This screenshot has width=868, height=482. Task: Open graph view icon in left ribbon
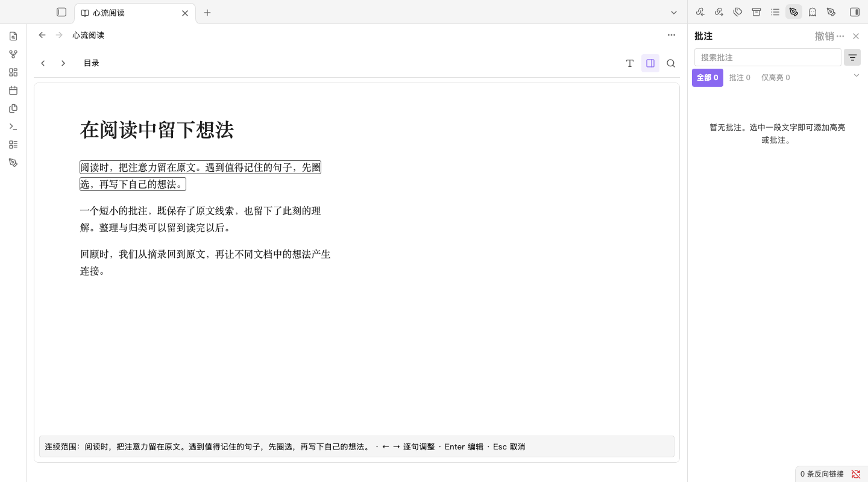click(13, 54)
